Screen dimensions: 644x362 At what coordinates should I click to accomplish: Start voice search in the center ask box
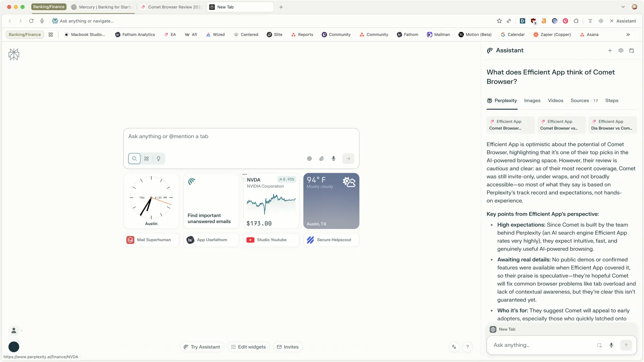pyautogui.click(x=334, y=158)
